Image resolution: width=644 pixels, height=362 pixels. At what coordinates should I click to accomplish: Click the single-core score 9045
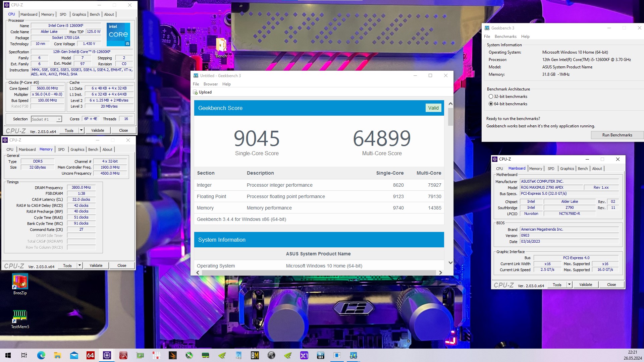tap(257, 138)
